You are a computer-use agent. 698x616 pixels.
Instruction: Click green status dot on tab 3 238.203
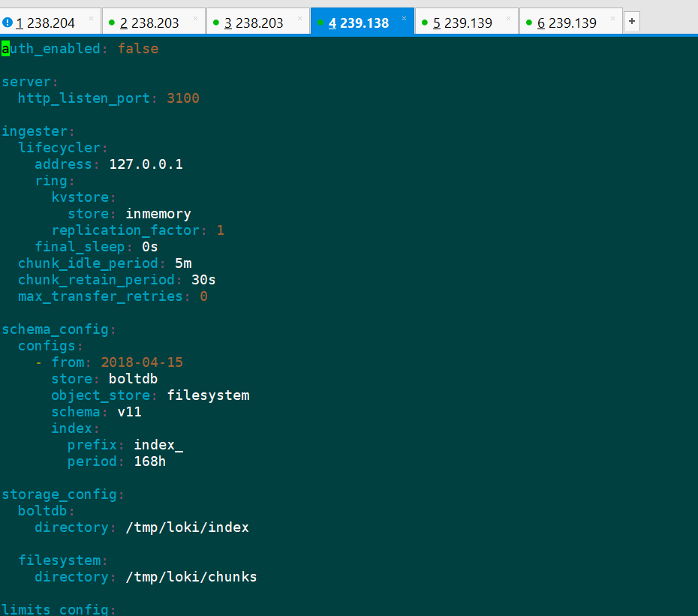(216, 23)
